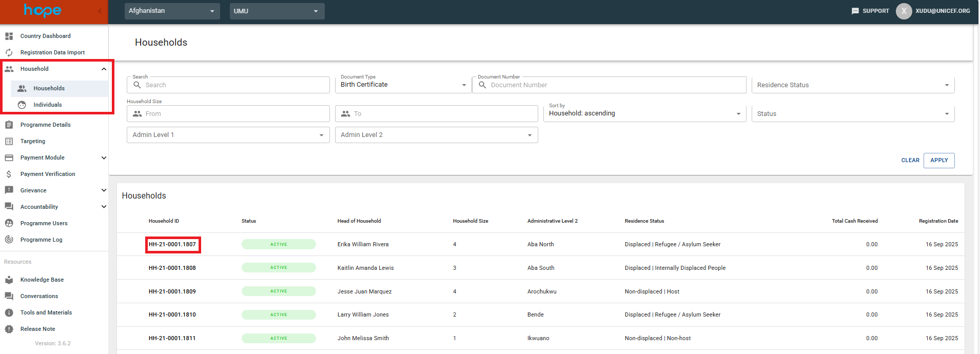Click the Targeting list icon

[x=9, y=141]
